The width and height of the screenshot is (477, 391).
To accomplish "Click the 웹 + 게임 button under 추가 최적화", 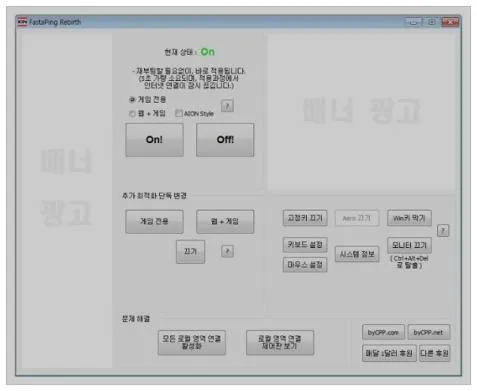I will 225,221.
